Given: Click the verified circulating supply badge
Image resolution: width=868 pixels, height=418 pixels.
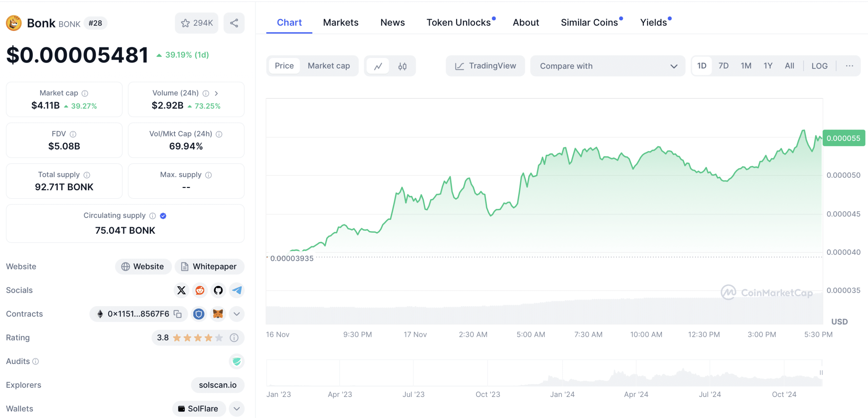Looking at the screenshot, I should coord(163,216).
